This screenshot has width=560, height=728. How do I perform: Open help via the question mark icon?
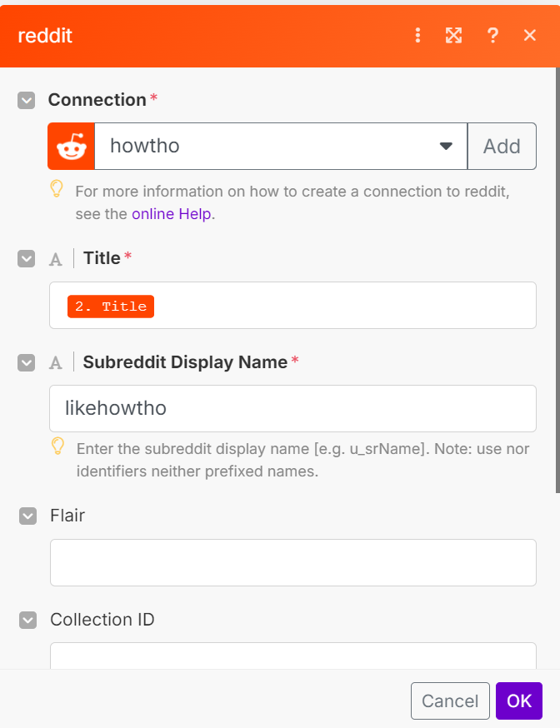tap(492, 35)
